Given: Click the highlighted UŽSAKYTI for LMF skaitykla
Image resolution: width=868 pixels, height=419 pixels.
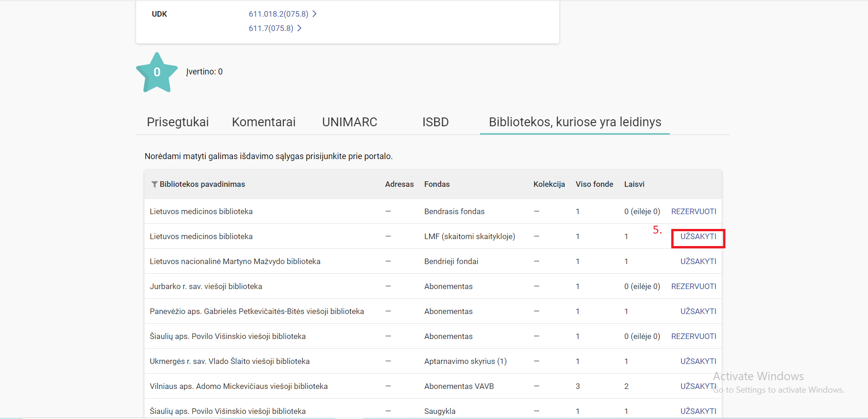Looking at the screenshot, I should (698, 236).
